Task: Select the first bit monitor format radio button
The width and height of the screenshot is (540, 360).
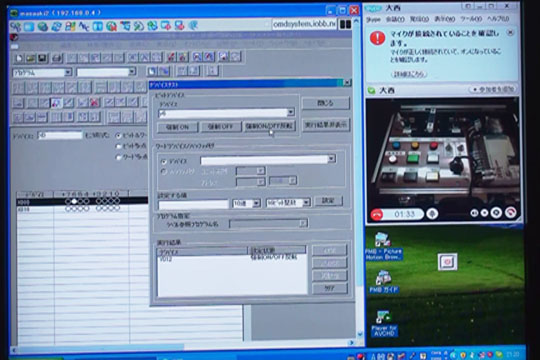Action: pos(118,135)
